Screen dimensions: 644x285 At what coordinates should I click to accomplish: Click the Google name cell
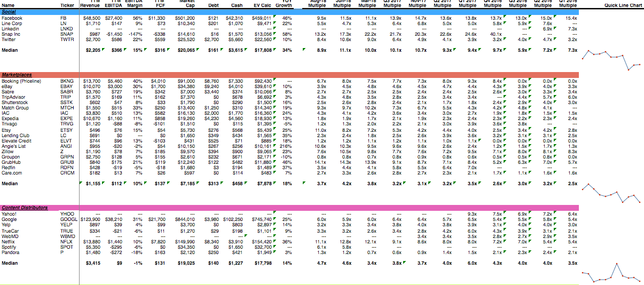point(9,219)
